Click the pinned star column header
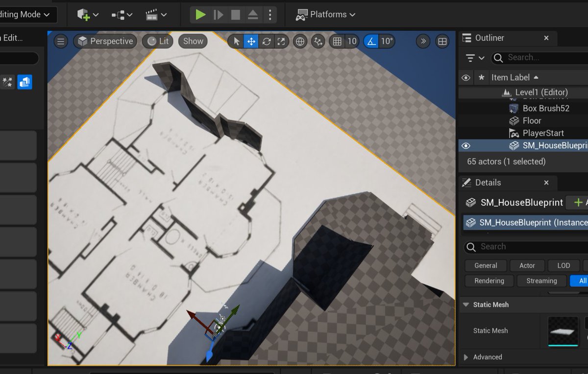Screen dimensions: 588x374 (x=482, y=77)
